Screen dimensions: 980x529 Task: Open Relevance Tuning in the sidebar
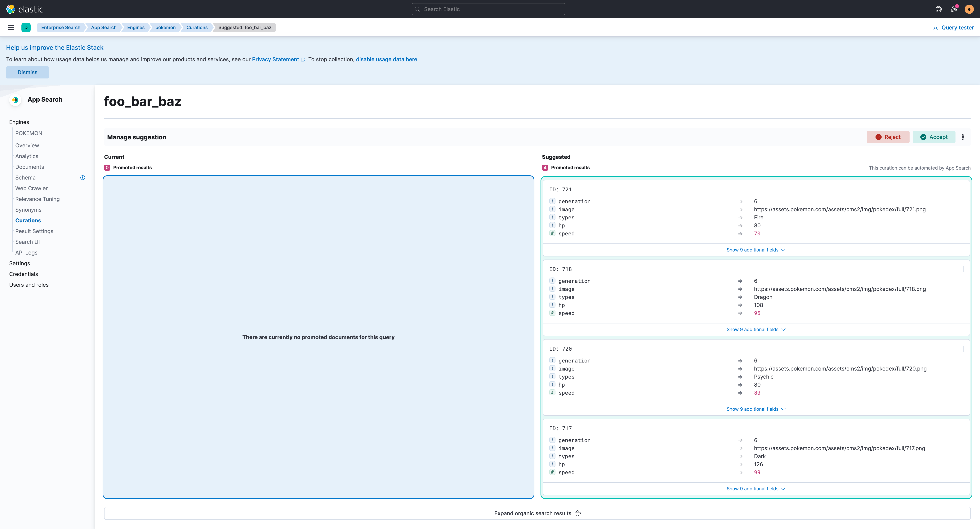(x=37, y=199)
